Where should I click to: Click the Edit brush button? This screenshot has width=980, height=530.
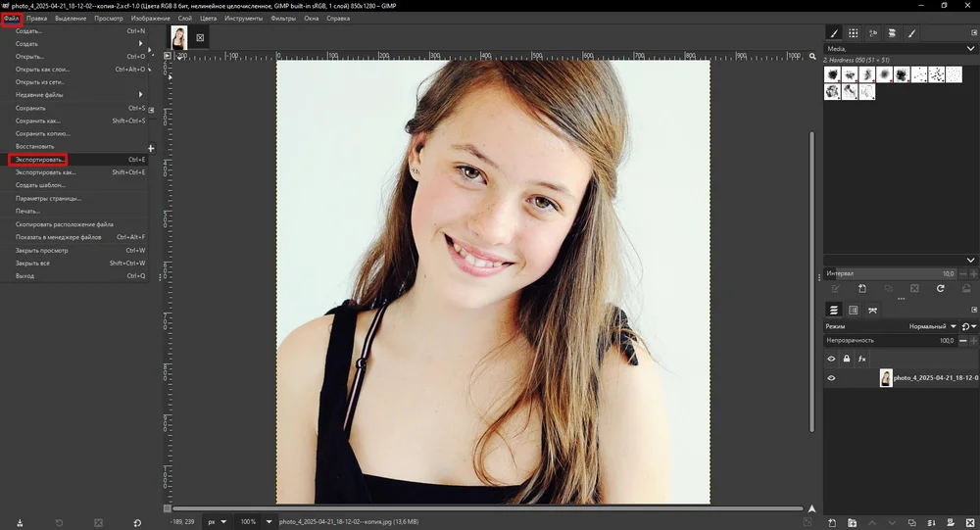tap(835, 288)
